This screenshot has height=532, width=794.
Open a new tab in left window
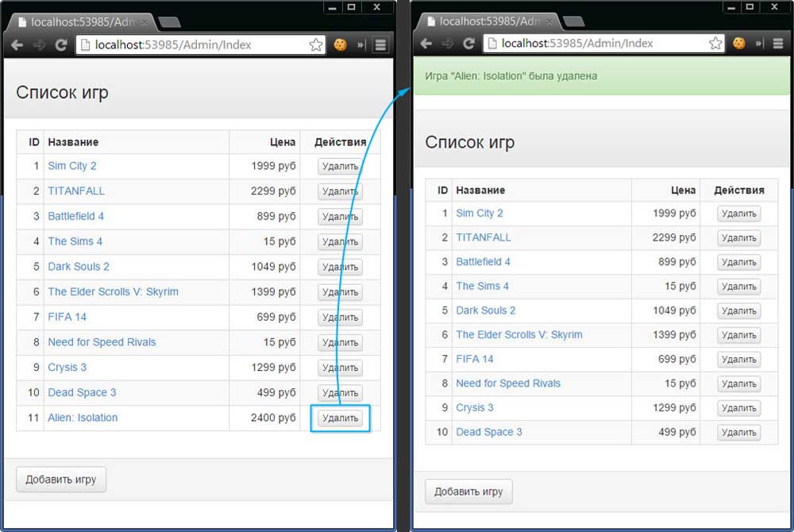point(170,22)
